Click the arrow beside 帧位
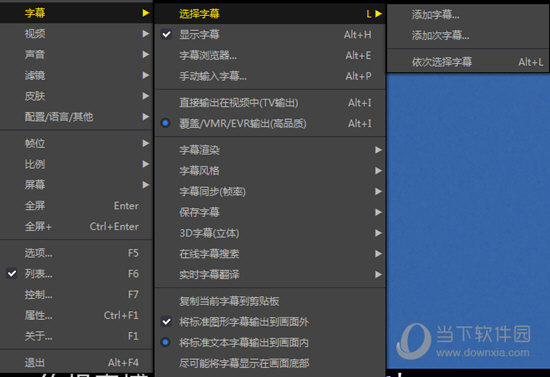This screenshot has height=377, width=550. pos(146,143)
